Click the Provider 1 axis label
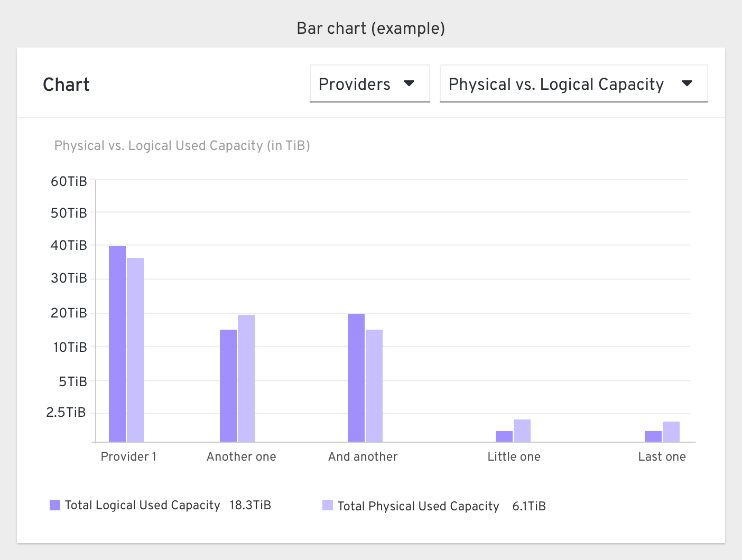Viewport: 742px width, 560px height. tap(128, 456)
